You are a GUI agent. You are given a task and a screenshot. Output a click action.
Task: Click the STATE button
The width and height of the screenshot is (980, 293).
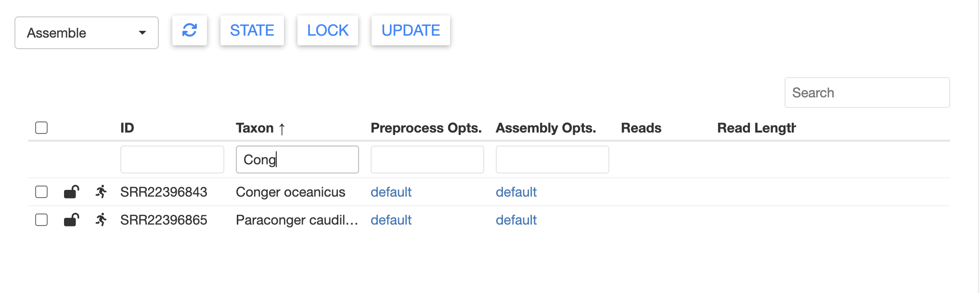[x=252, y=30]
